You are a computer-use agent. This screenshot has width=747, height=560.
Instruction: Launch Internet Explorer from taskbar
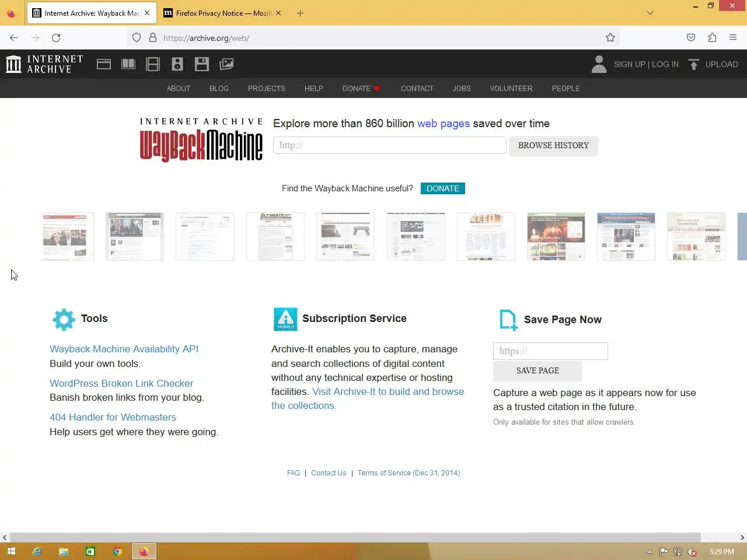click(x=37, y=551)
